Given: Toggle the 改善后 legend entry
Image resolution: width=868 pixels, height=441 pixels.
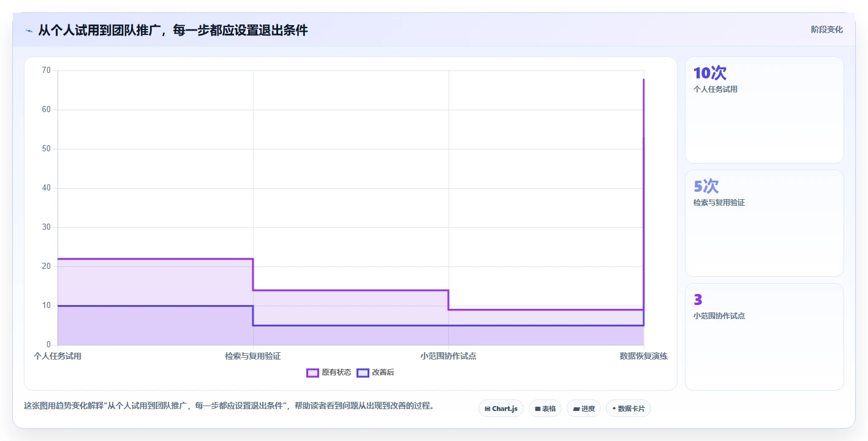Looking at the screenshot, I should [376, 372].
